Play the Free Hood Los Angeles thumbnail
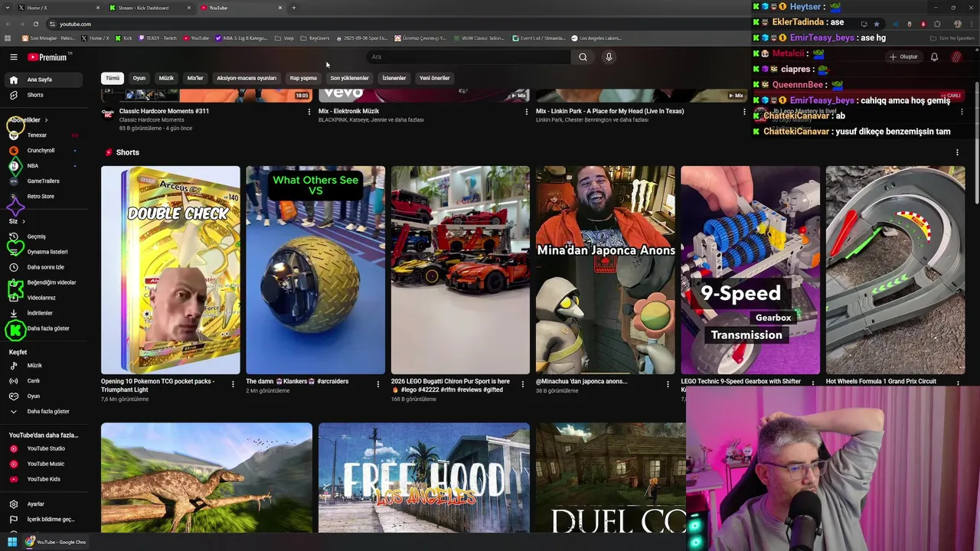 tap(424, 478)
